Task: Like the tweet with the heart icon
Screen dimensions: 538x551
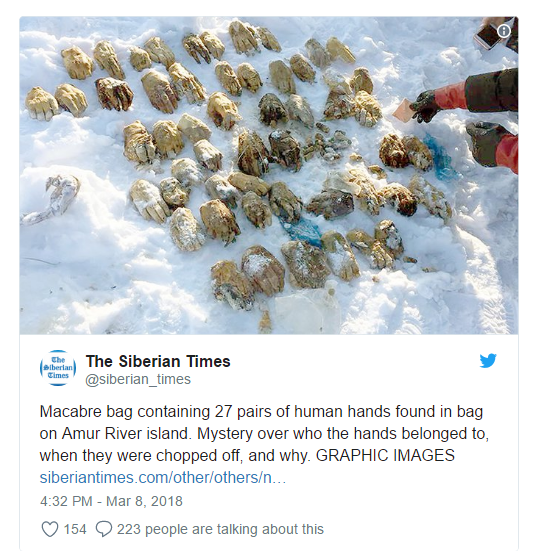Action: (x=50, y=529)
